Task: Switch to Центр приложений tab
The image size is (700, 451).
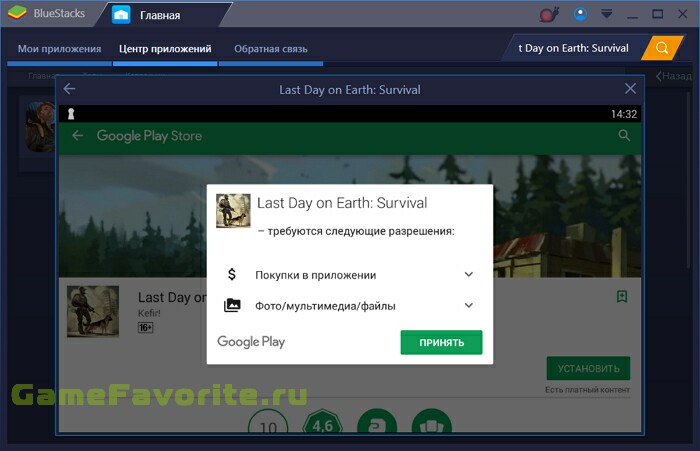Action: click(x=165, y=49)
